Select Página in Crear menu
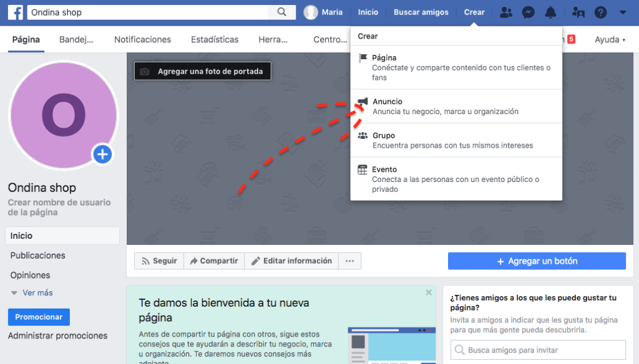 456,67
